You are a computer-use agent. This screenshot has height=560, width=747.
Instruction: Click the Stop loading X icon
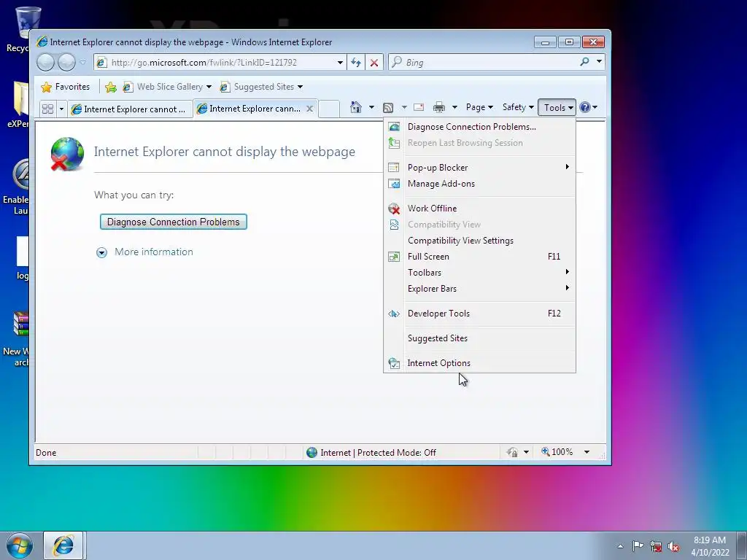click(374, 63)
